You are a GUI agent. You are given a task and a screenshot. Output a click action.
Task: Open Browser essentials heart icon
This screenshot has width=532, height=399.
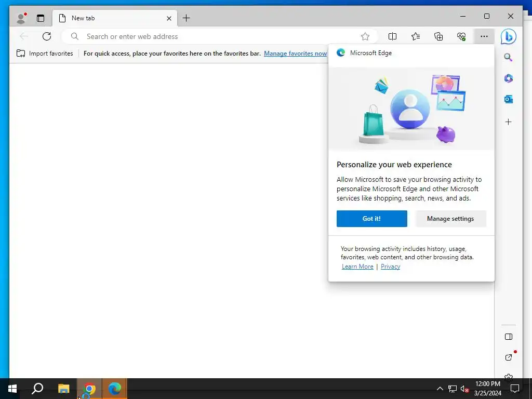coord(461,36)
